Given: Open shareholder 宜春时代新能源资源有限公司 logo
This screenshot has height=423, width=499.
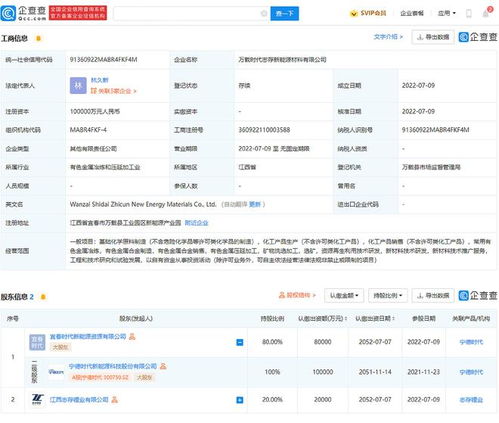Looking at the screenshot, I should [x=37, y=342].
